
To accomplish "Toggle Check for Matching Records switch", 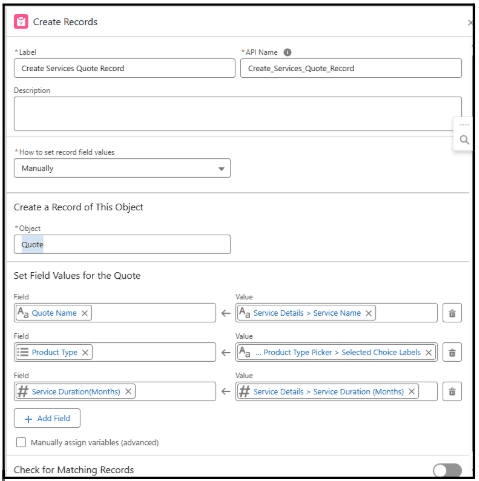I will [447, 470].
